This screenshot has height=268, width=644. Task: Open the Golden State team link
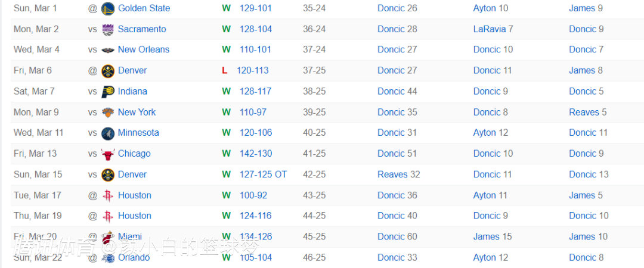[144, 8]
